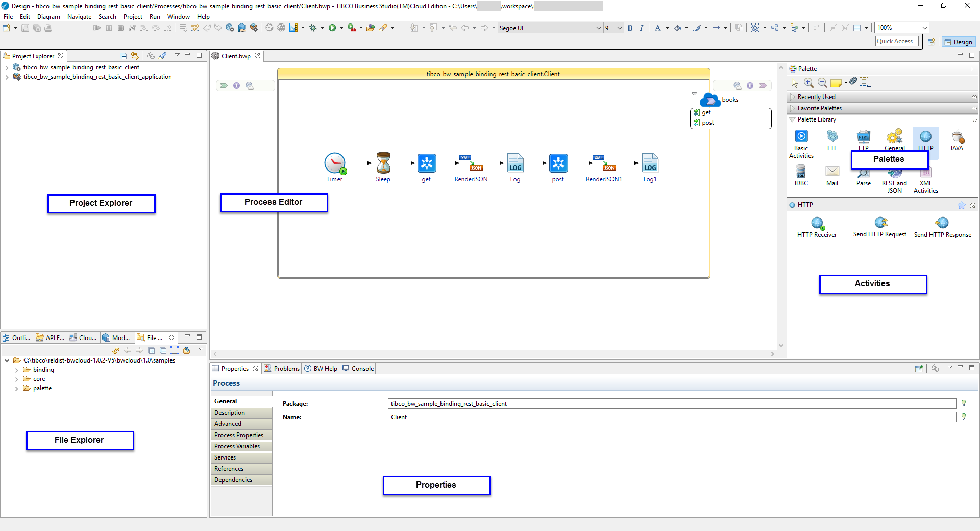980x531 pixels.
Task: Toggle italic text formatting in toolbar
Action: click(642, 28)
